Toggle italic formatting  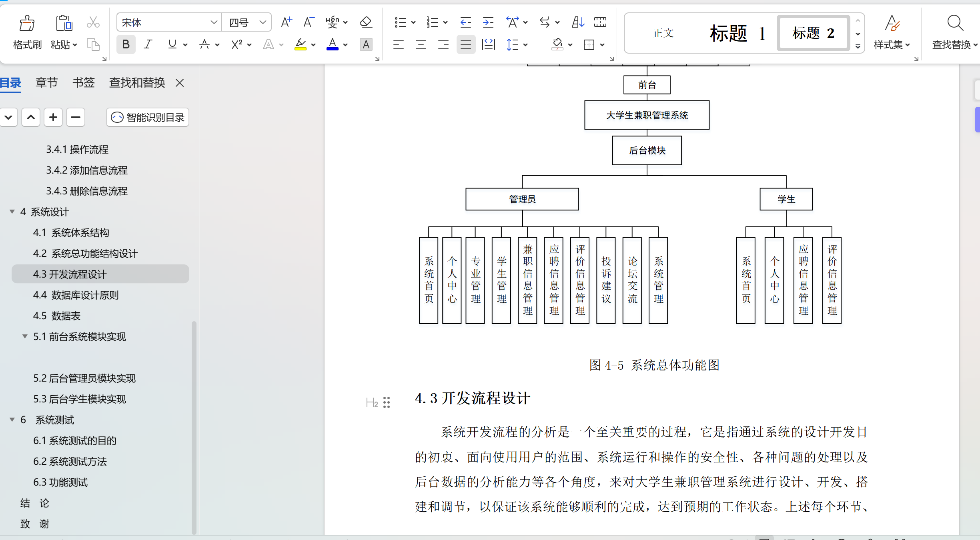148,44
